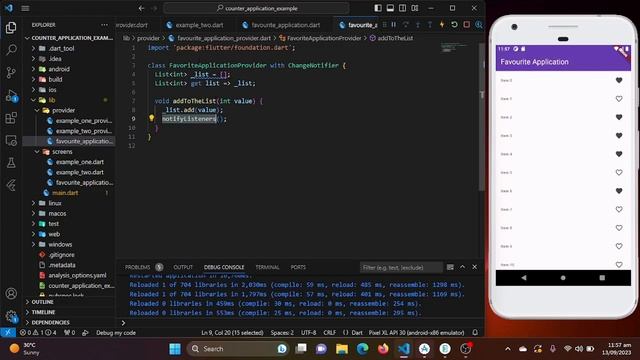Open the Run and Debug view

coord(11,96)
